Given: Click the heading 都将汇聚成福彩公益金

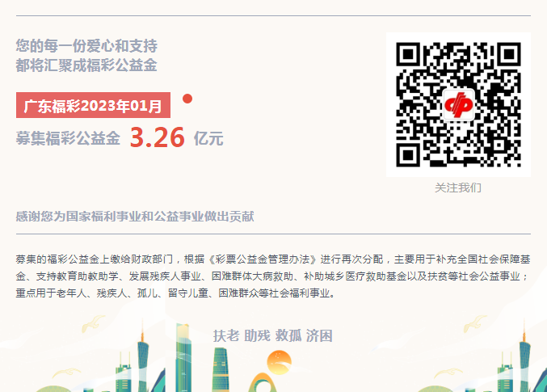Looking at the screenshot, I should coord(86,65).
